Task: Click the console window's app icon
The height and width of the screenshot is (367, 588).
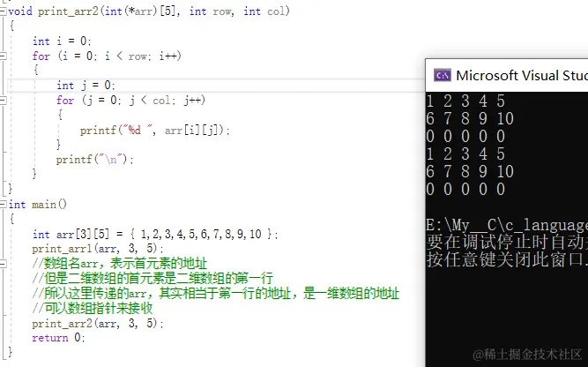Action: click(443, 75)
